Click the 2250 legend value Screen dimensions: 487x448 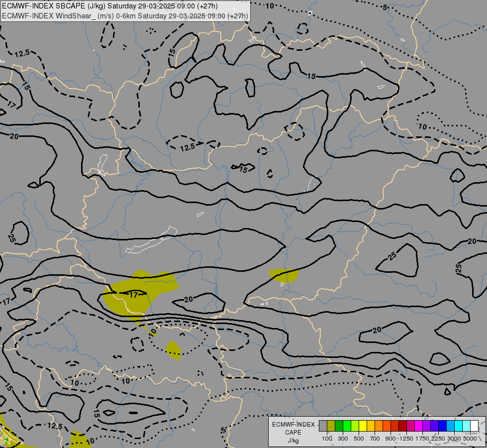438,439
